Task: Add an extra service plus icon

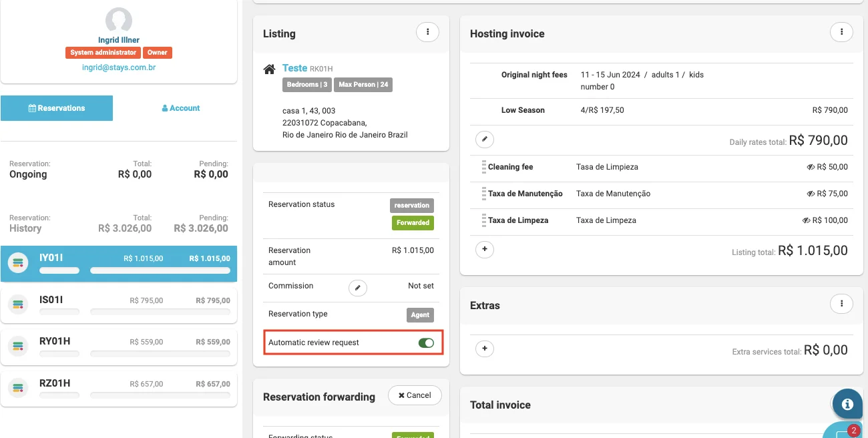Action: tap(485, 349)
